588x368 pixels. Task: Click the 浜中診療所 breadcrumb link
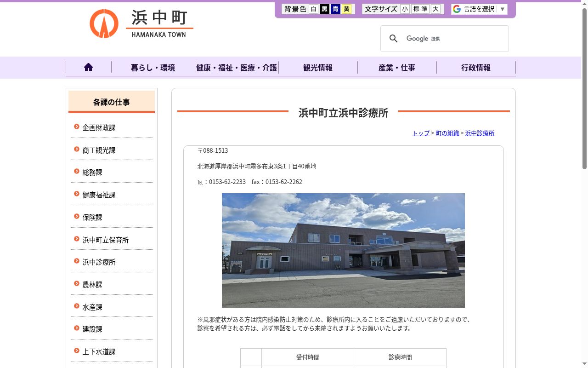480,133
